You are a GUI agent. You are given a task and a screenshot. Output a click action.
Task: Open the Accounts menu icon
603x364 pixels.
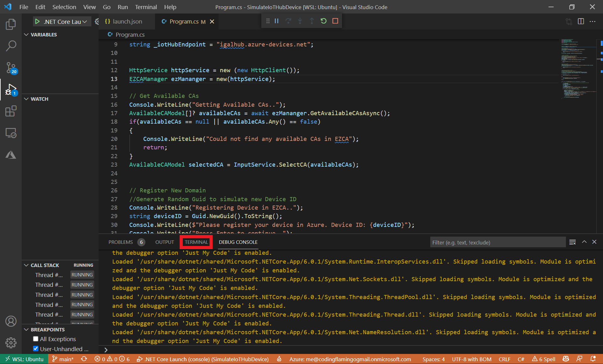[x=11, y=321]
